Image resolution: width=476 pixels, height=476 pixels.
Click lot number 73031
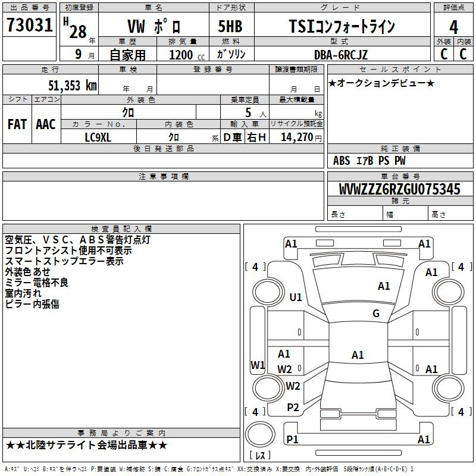point(29,25)
